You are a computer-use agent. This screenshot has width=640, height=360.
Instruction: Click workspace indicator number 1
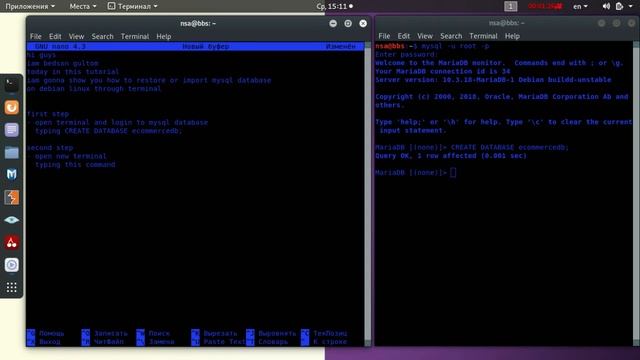pos(511,6)
